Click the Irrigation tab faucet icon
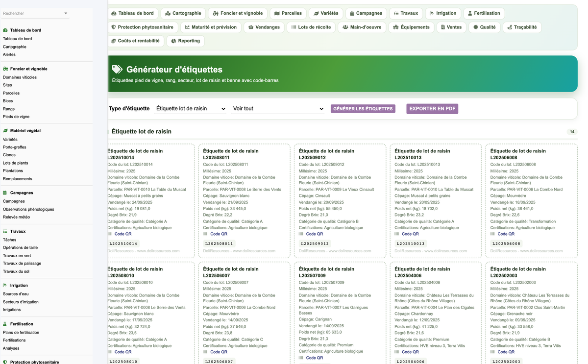The height and width of the screenshot is (364, 588). (x=432, y=14)
